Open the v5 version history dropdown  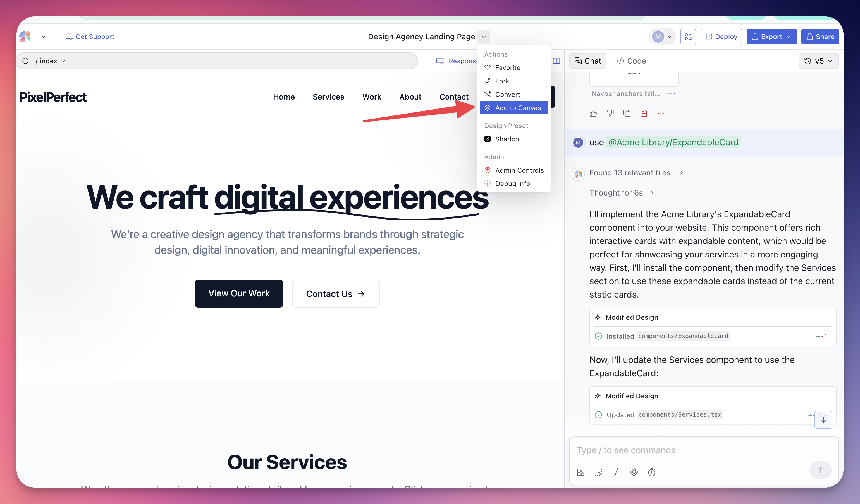pyautogui.click(x=818, y=61)
